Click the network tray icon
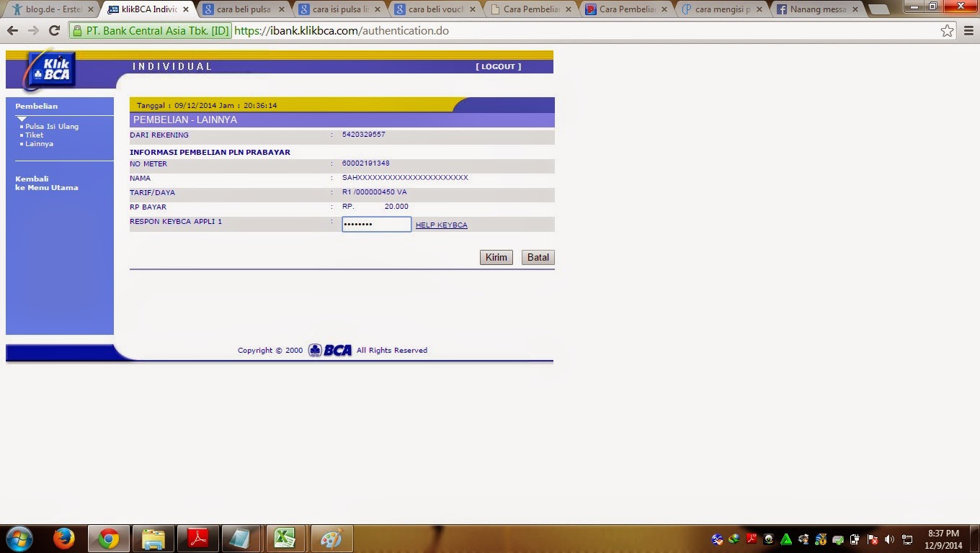Viewport: 980px width, 553px height. coord(907,539)
